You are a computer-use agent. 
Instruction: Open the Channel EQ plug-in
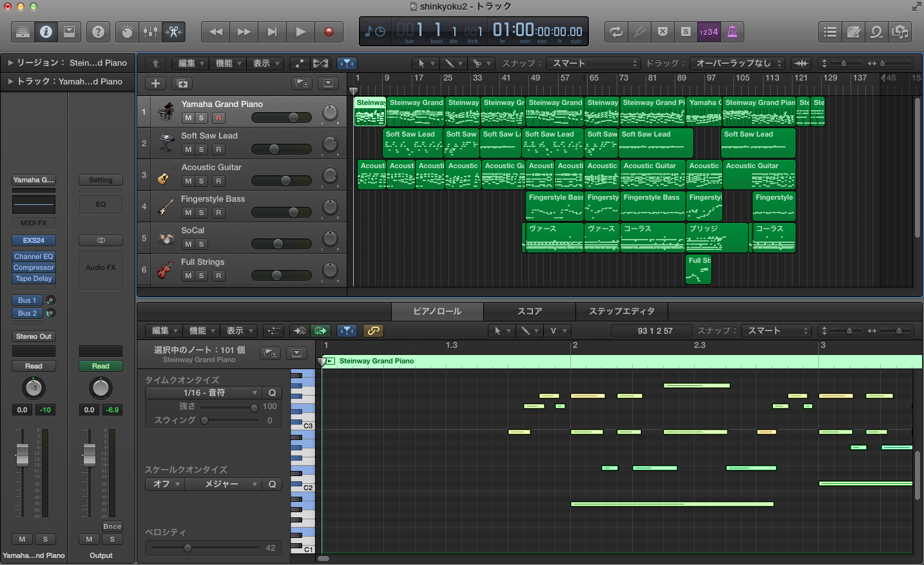click(x=34, y=256)
